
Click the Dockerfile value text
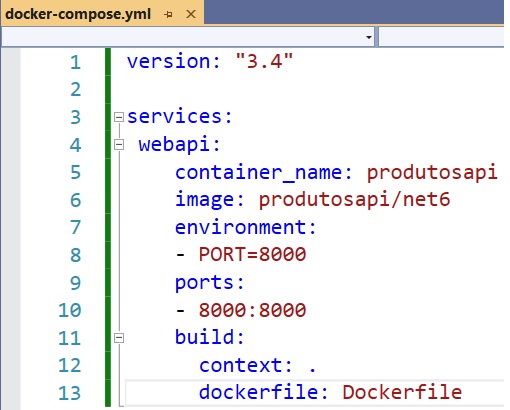pyautogui.click(x=402, y=392)
